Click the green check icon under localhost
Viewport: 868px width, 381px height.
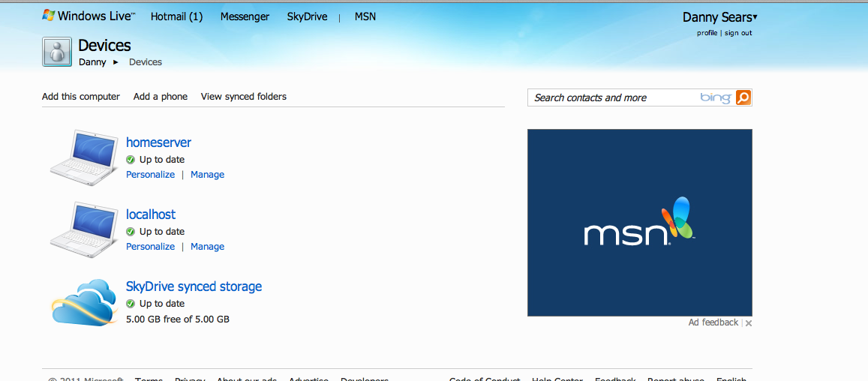(x=131, y=232)
